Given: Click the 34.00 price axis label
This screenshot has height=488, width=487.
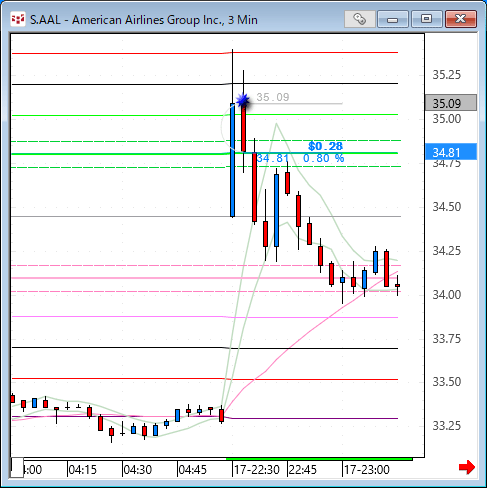Looking at the screenshot, I should (x=447, y=295).
